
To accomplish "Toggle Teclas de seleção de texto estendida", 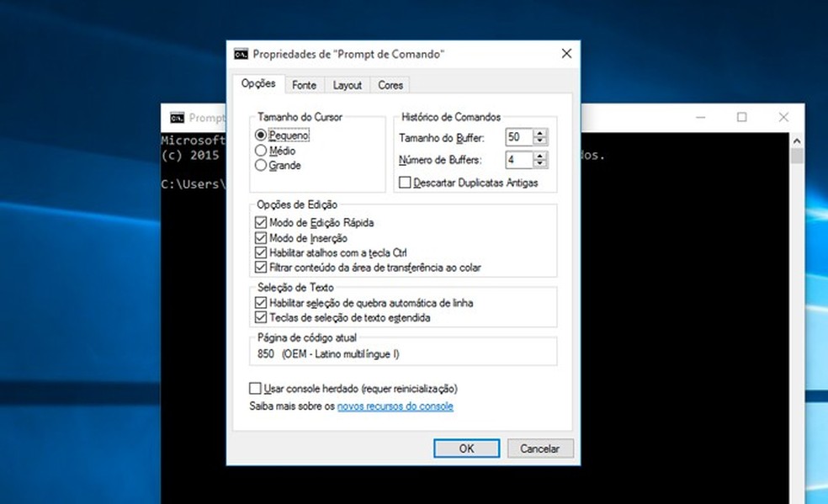I will coord(262,316).
